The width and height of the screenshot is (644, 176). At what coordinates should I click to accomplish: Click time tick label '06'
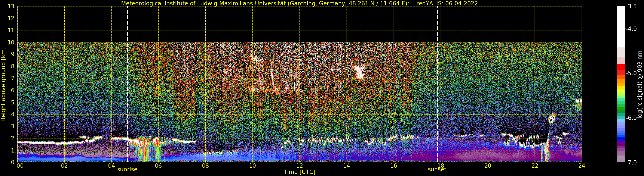159,166
